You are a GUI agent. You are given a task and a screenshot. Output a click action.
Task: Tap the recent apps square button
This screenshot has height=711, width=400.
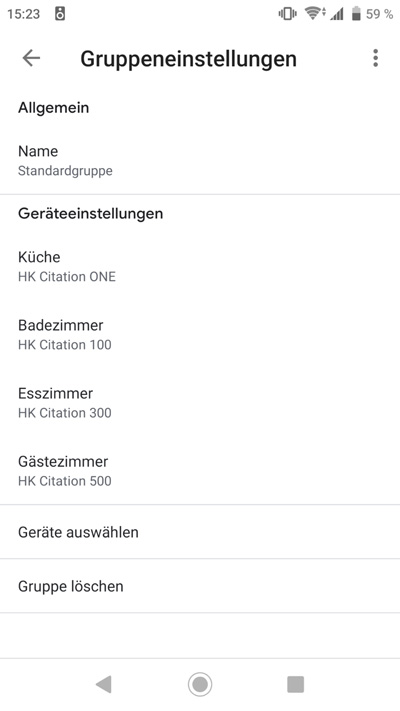tap(296, 684)
